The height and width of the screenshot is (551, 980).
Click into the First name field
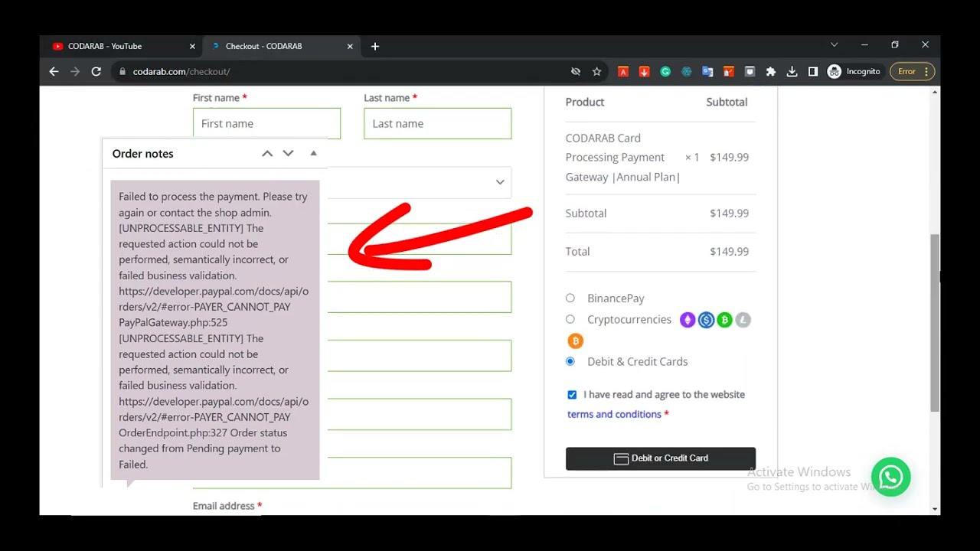pos(266,123)
